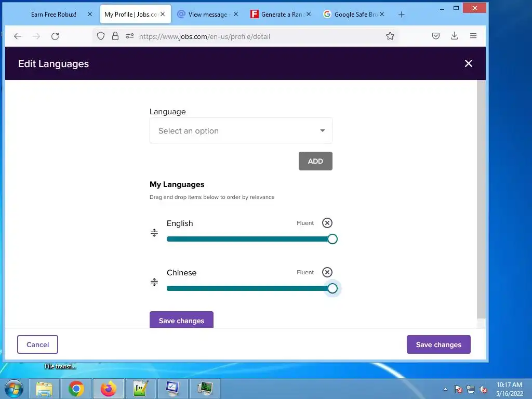Image resolution: width=532 pixels, height=399 pixels.
Task: Click the ADD language button
Action: click(x=315, y=161)
